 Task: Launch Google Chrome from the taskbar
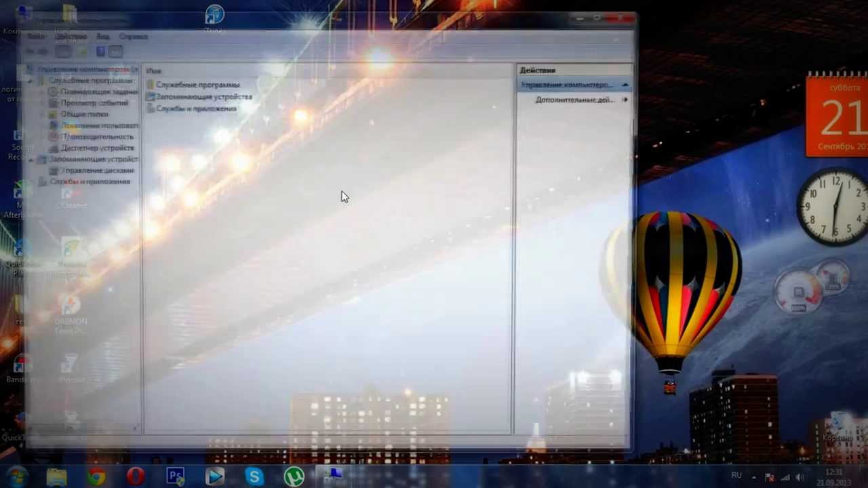point(96,476)
